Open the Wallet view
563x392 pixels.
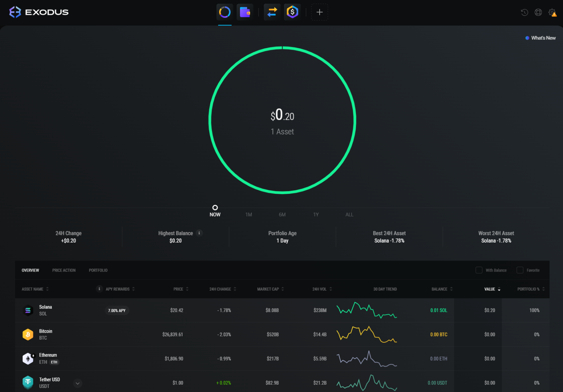(x=245, y=12)
